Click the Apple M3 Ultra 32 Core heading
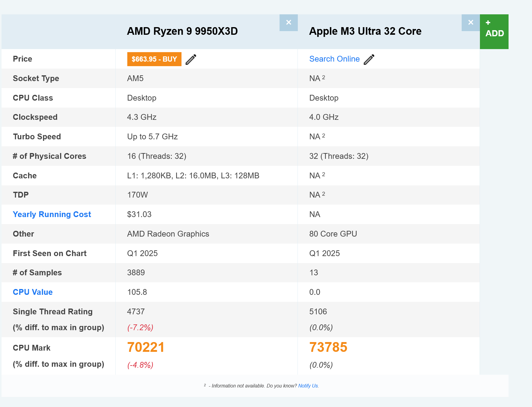532x407 pixels. [365, 31]
